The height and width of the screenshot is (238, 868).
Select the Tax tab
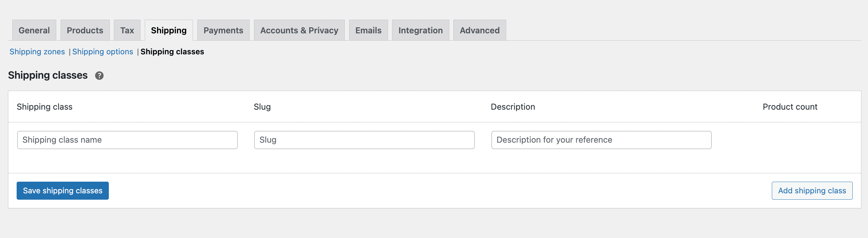[x=127, y=30]
